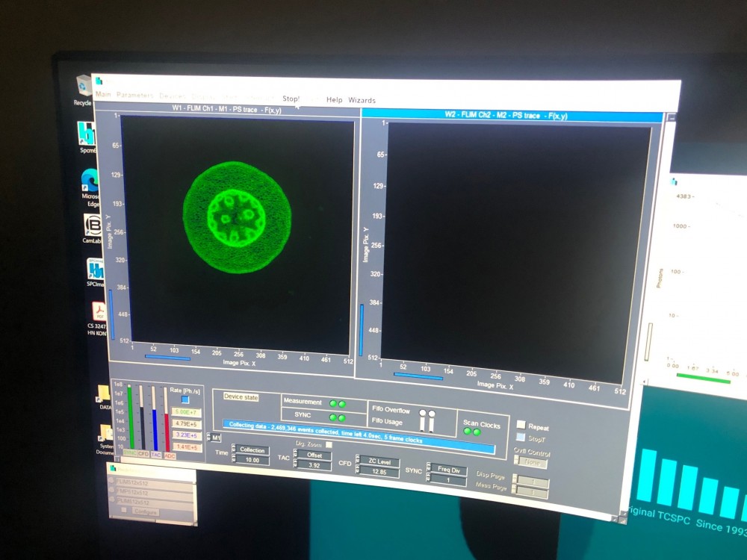Click Stop! to halt the measurement

tap(291, 99)
